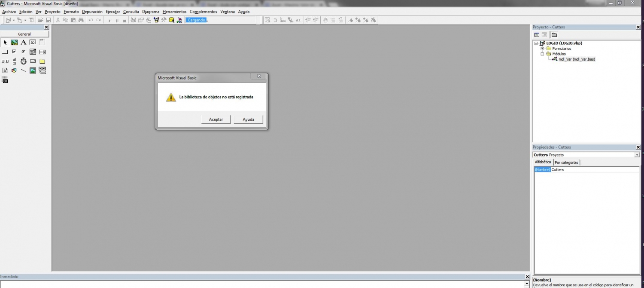Screen dimensions: 644x288
Task: Select the TextBox control tool
Action: pyautogui.click(x=33, y=42)
